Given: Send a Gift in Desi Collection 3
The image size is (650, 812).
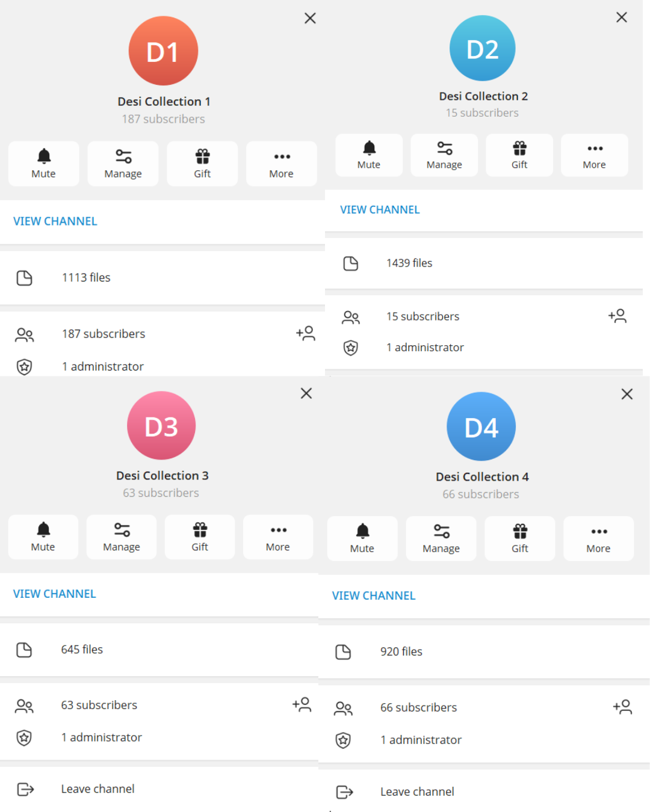Looking at the screenshot, I should coord(200,537).
